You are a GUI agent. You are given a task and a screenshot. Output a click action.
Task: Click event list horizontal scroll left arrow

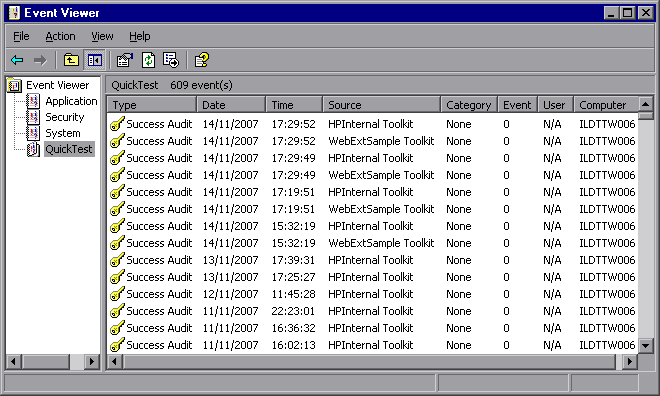tap(114, 361)
